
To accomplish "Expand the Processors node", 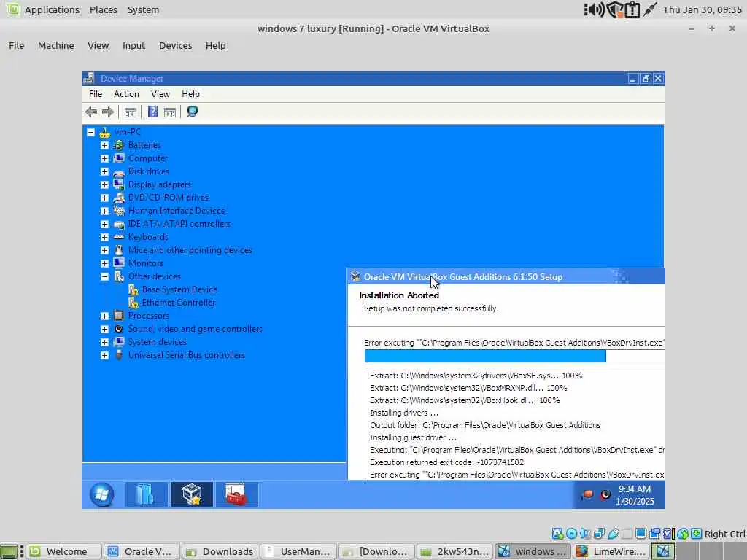I will [x=104, y=316].
